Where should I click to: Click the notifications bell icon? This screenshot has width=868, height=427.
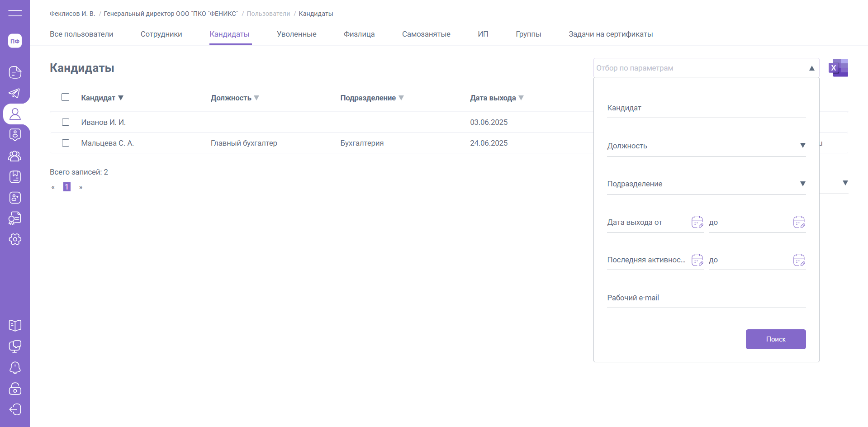click(15, 367)
